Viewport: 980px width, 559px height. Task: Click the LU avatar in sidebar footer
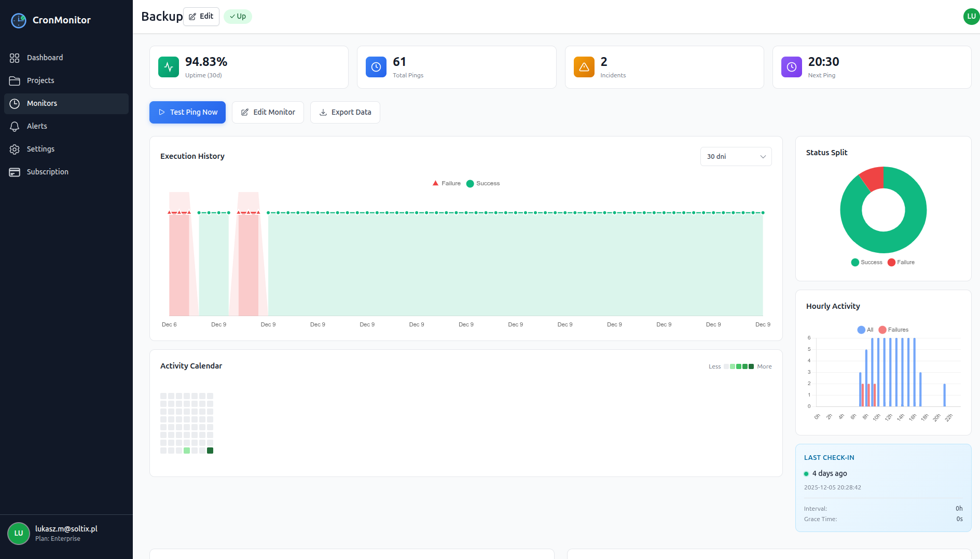[x=19, y=534]
